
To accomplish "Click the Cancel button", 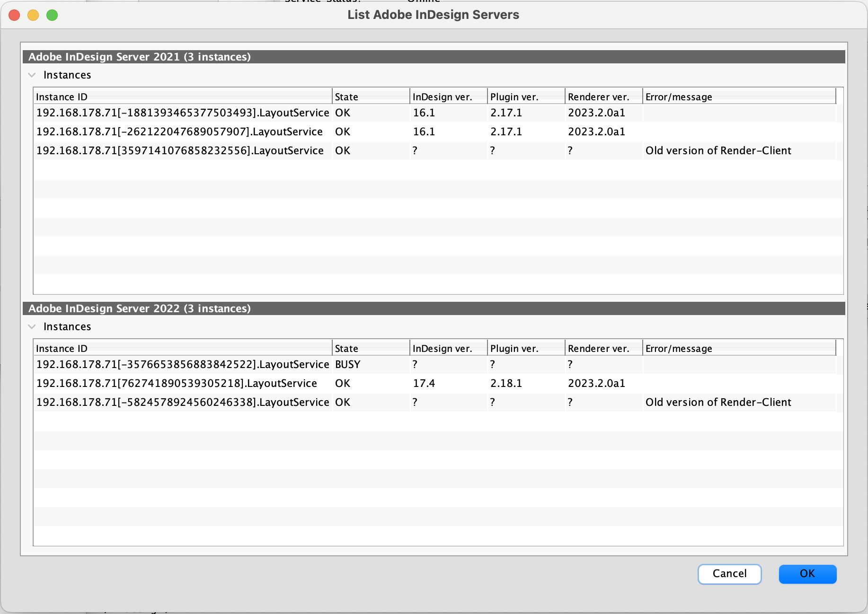I will [729, 574].
